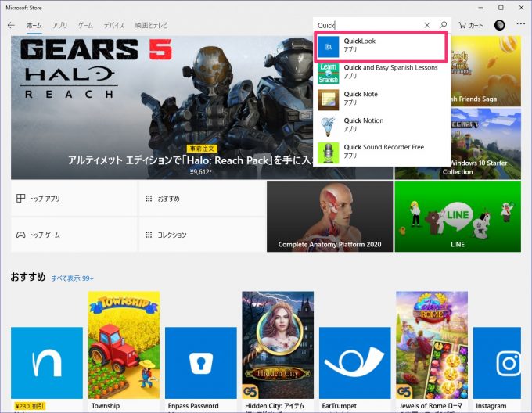This screenshot has height=413, width=532.
Task: Switch to the 映画とテレビ tab
Action: [151, 26]
